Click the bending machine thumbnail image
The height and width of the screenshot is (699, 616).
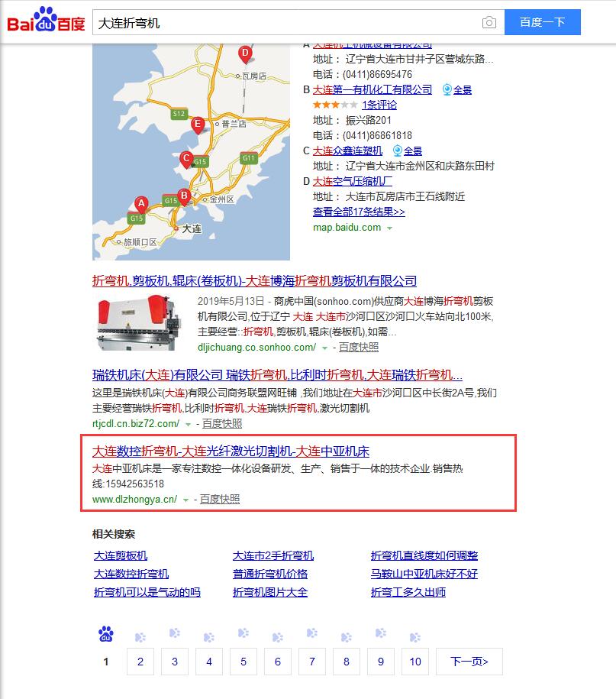coord(138,323)
